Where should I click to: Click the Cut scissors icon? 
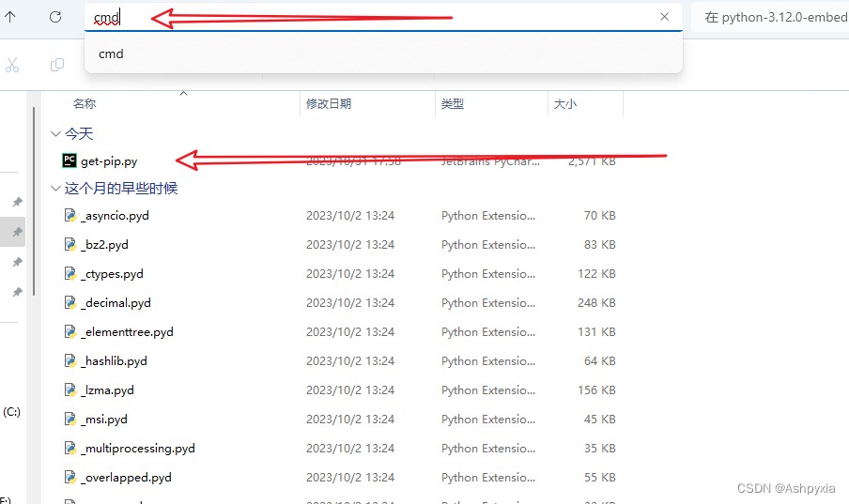click(x=12, y=65)
